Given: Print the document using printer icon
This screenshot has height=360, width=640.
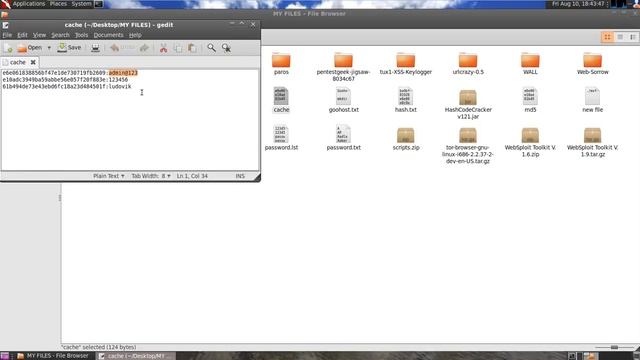Looking at the screenshot, I should (95, 48).
